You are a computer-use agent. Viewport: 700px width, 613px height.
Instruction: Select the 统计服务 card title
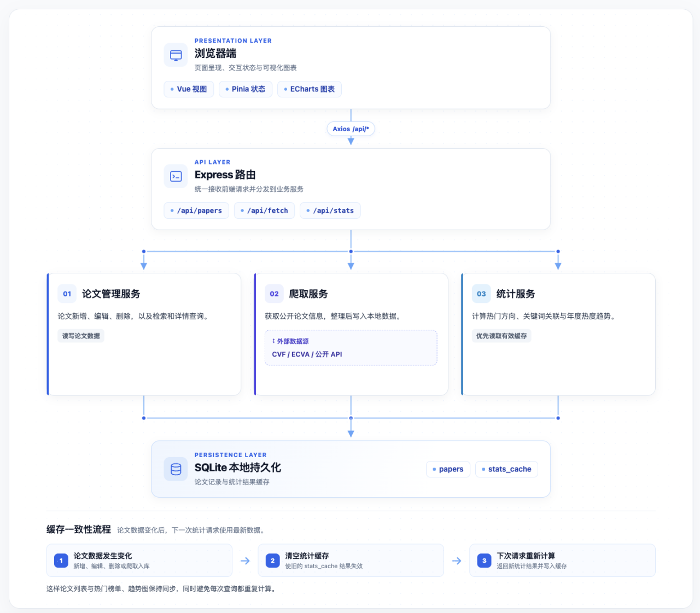point(516,294)
